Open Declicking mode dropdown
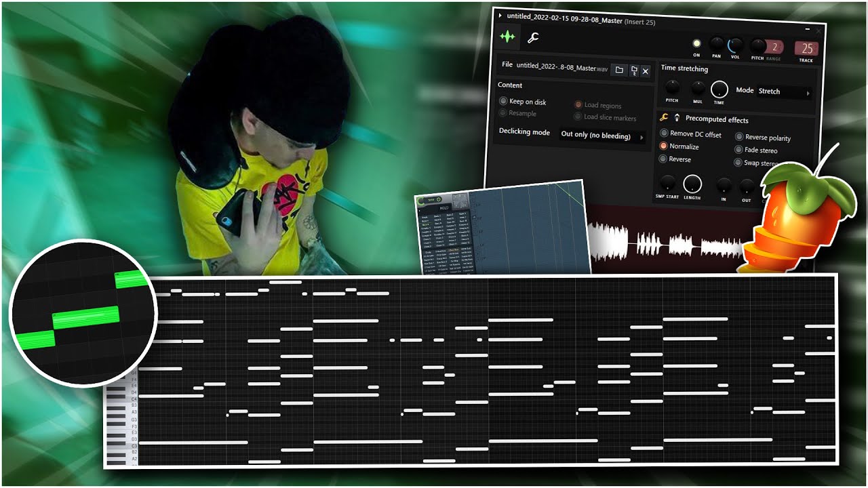The image size is (868, 488). (601, 136)
